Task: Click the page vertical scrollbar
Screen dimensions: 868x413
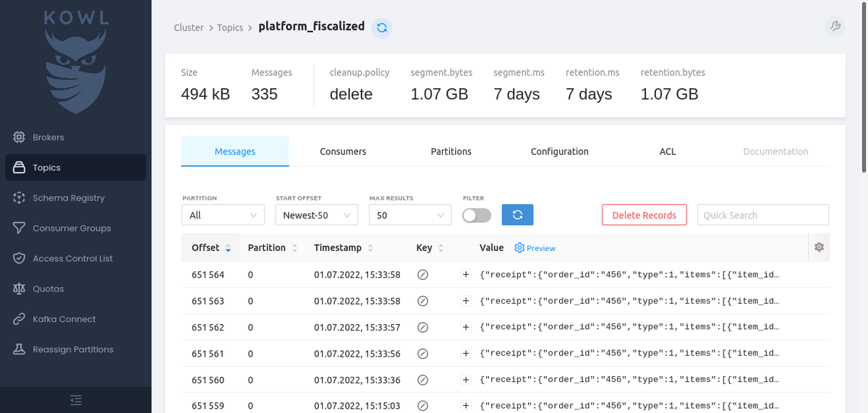Action: (x=864, y=87)
